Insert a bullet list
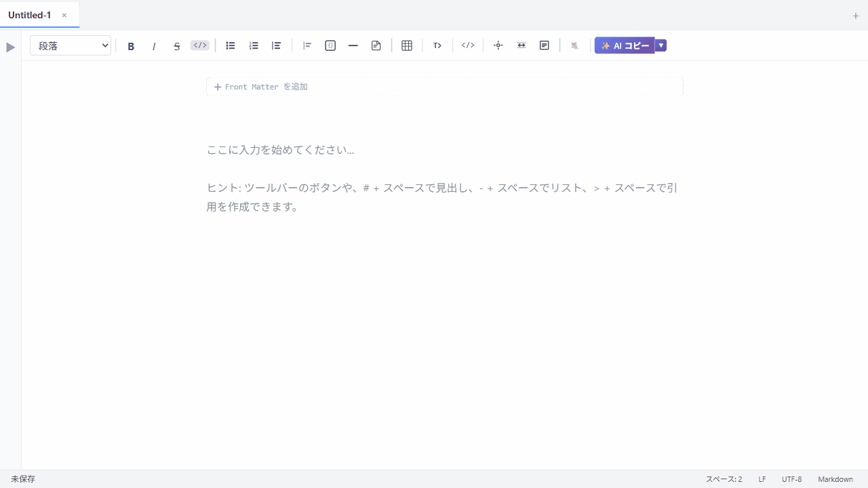 point(230,45)
